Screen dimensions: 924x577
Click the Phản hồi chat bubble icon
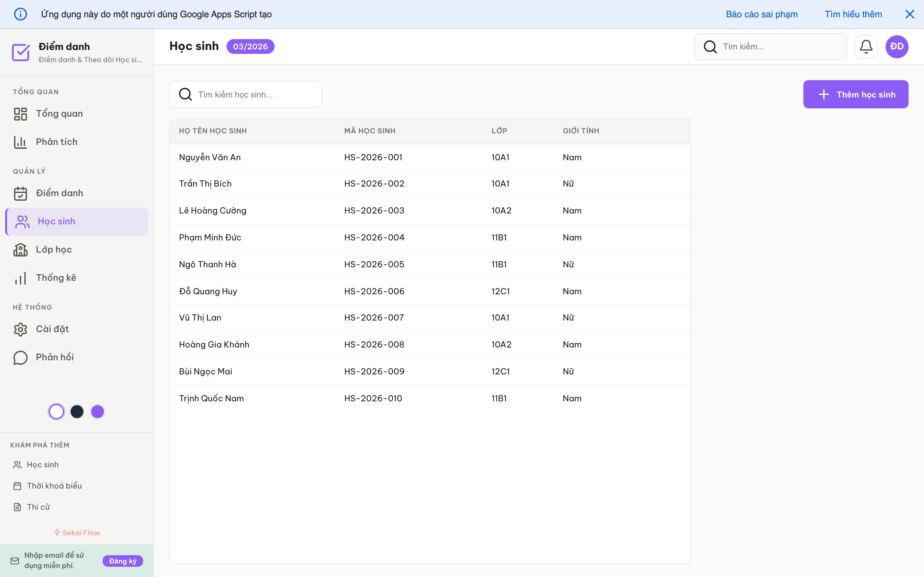point(21,357)
